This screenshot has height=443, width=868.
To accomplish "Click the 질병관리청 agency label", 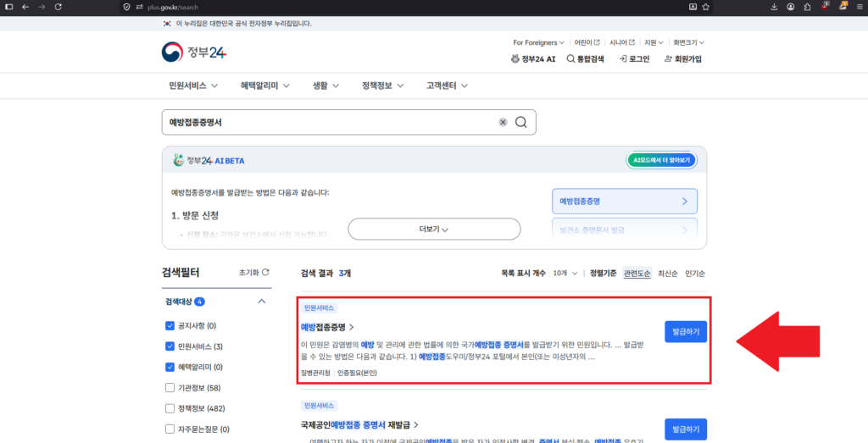I will (x=317, y=373).
